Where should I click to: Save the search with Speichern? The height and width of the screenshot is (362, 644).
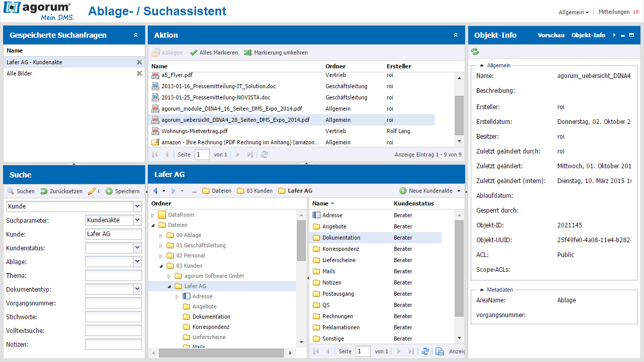tap(122, 191)
